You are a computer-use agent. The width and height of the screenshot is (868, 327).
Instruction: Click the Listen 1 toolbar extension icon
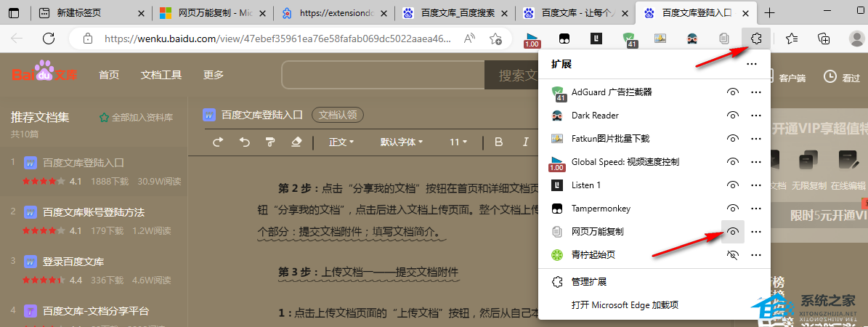click(x=596, y=39)
